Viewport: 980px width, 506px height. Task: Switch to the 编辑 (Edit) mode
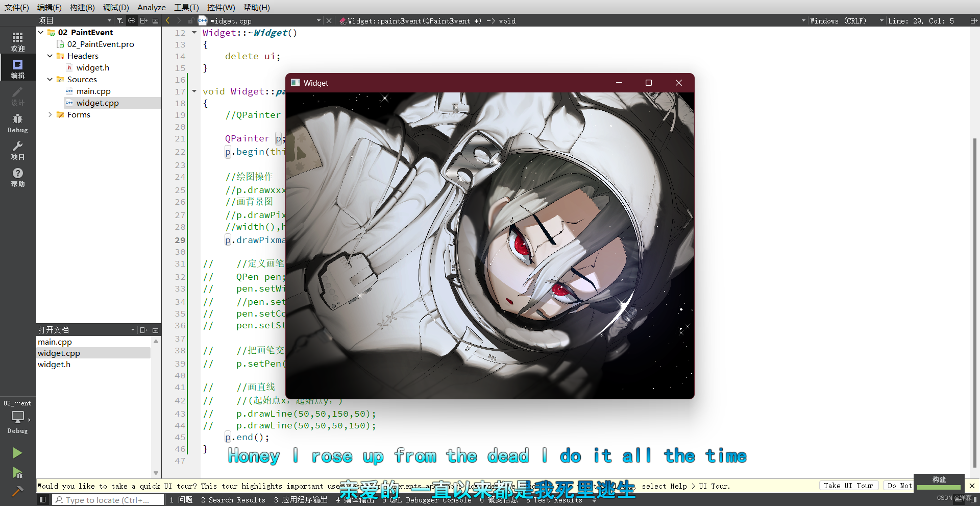tap(18, 68)
